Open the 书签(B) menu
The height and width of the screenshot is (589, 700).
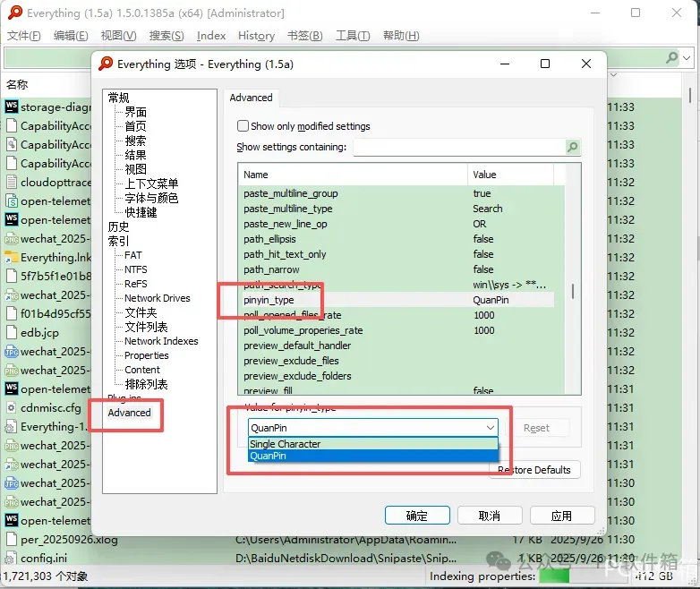point(305,36)
